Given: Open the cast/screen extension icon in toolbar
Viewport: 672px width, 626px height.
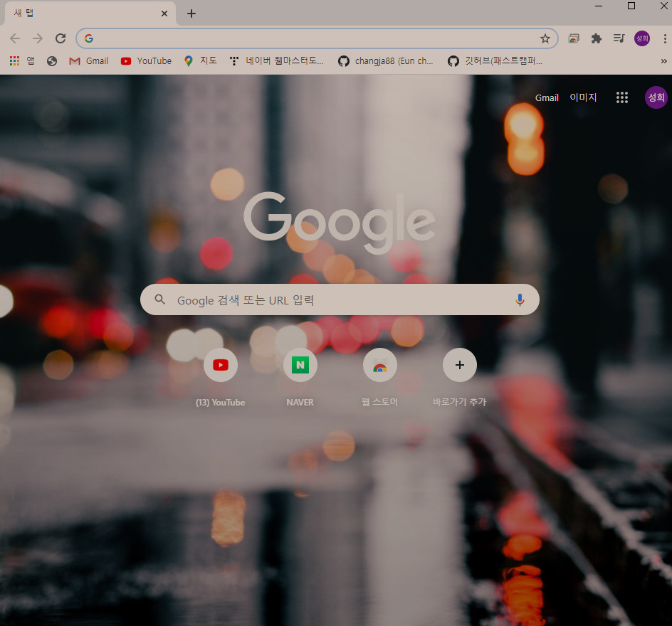Looking at the screenshot, I should (574, 38).
